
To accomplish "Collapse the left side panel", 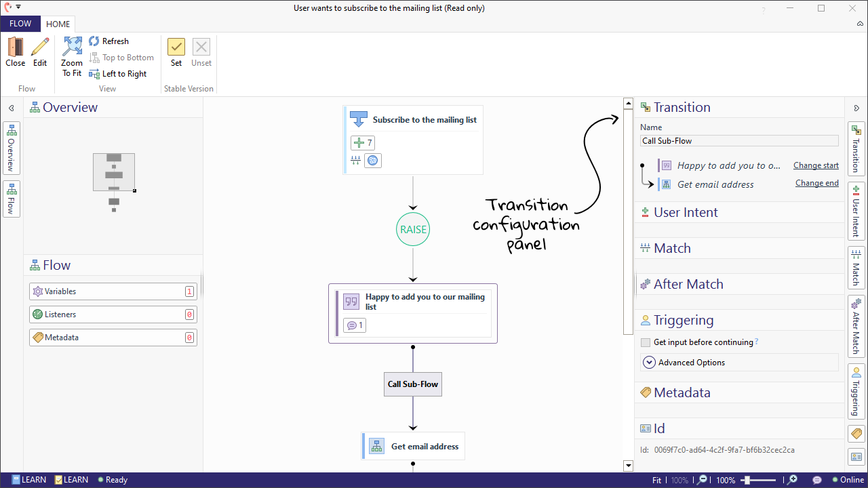I will (11, 108).
